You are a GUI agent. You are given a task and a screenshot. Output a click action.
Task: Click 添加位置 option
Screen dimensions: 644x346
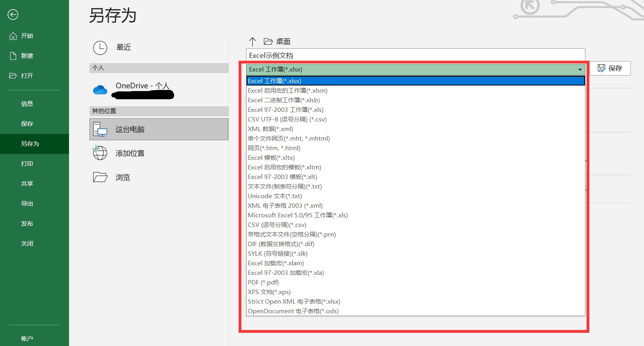(x=159, y=153)
